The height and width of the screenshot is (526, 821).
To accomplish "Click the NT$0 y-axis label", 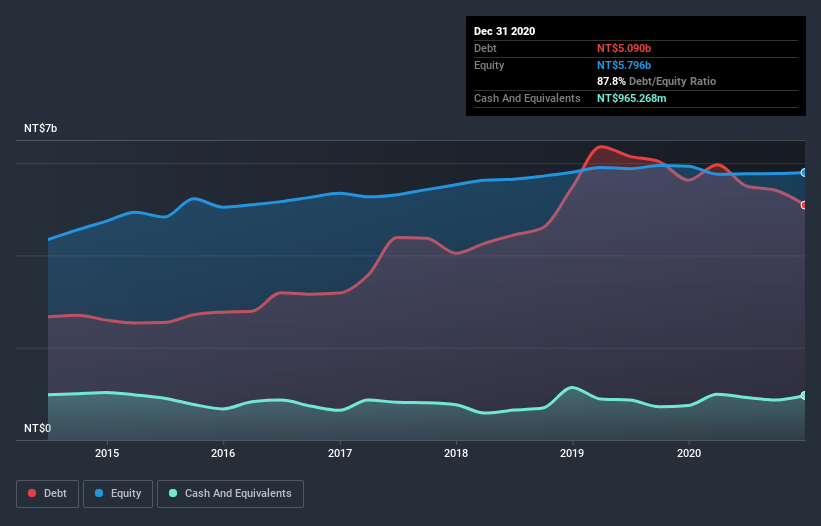I will (38, 428).
